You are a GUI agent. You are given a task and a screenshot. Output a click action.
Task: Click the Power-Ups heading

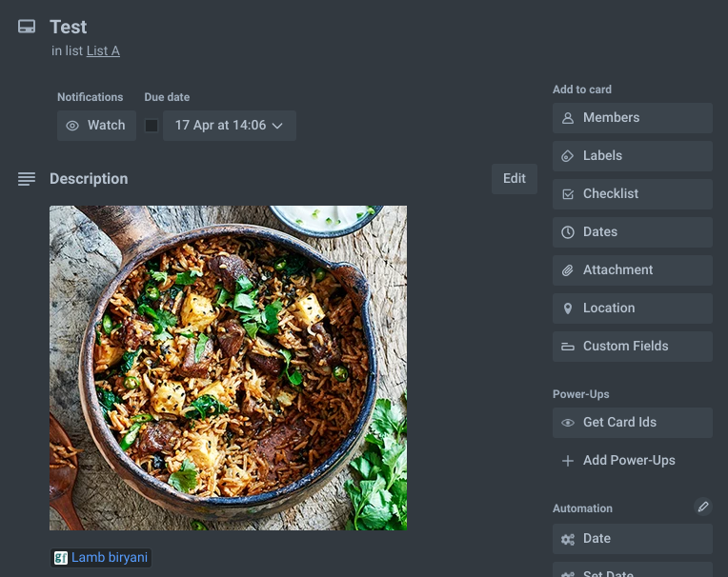tap(581, 394)
